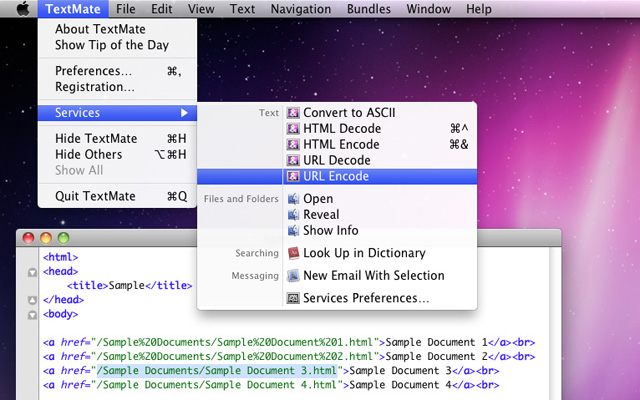Click highlighted Sample Document 3.html path
Screen dimensions: 640x400
click(x=217, y=371)
